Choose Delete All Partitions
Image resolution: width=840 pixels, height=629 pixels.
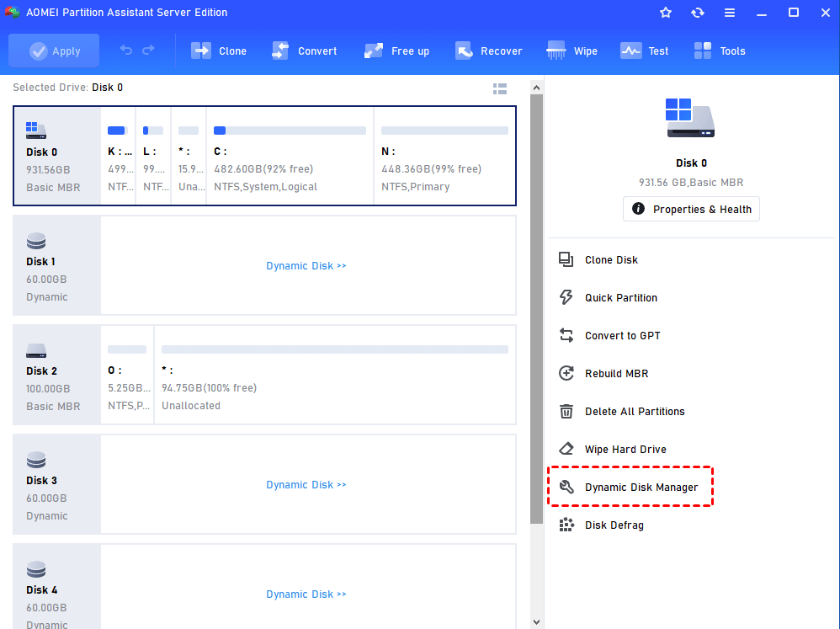coord(621,412)
